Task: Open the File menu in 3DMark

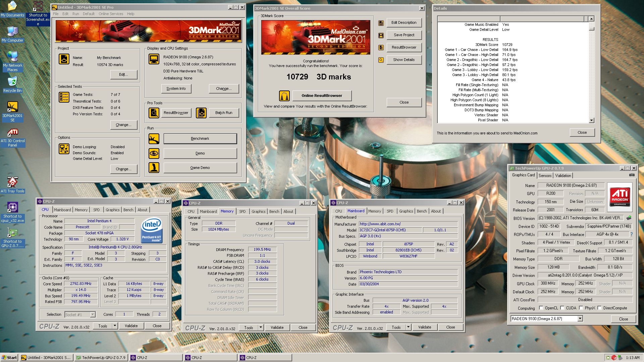Action: coord(56,14)
